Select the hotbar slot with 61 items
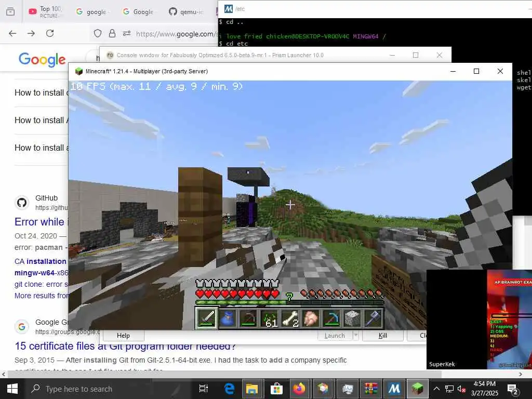 point(270,318)
